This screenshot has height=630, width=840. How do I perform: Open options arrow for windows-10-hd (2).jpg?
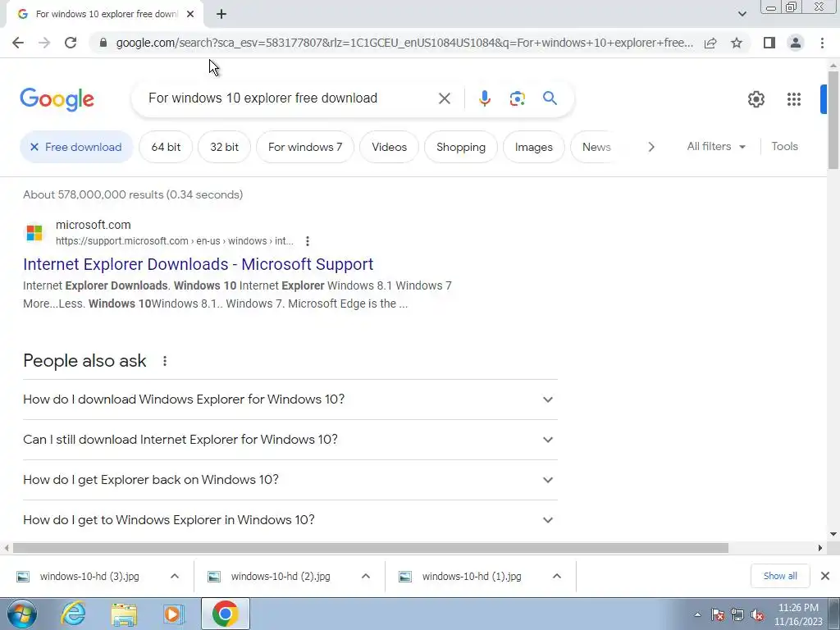pos(366,577)
